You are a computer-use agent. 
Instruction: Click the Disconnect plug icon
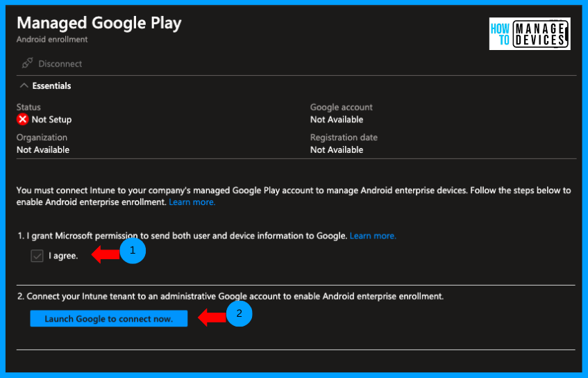[27, 63]
